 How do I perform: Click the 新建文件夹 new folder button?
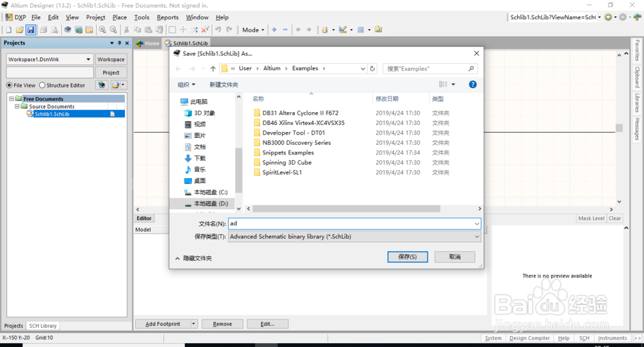[224, 84]
